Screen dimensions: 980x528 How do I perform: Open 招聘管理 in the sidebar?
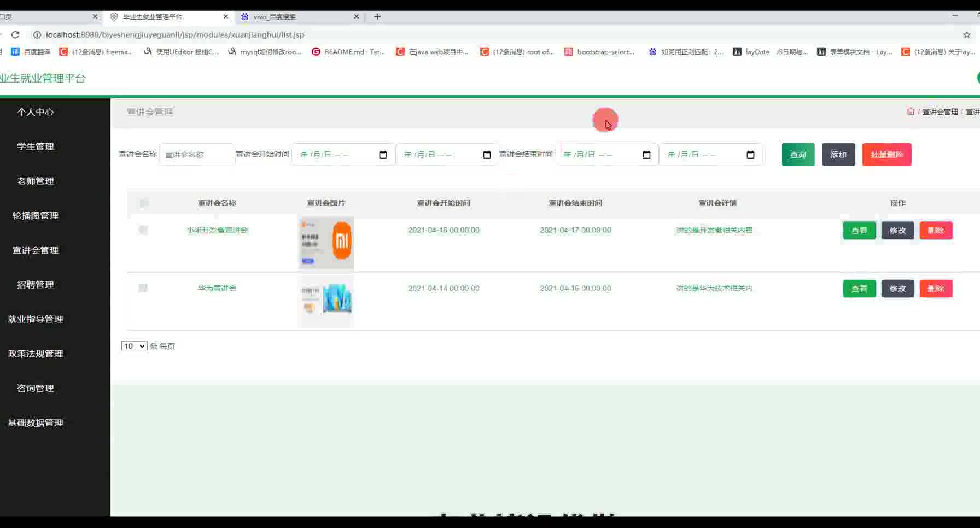click(x=36, y=284)
